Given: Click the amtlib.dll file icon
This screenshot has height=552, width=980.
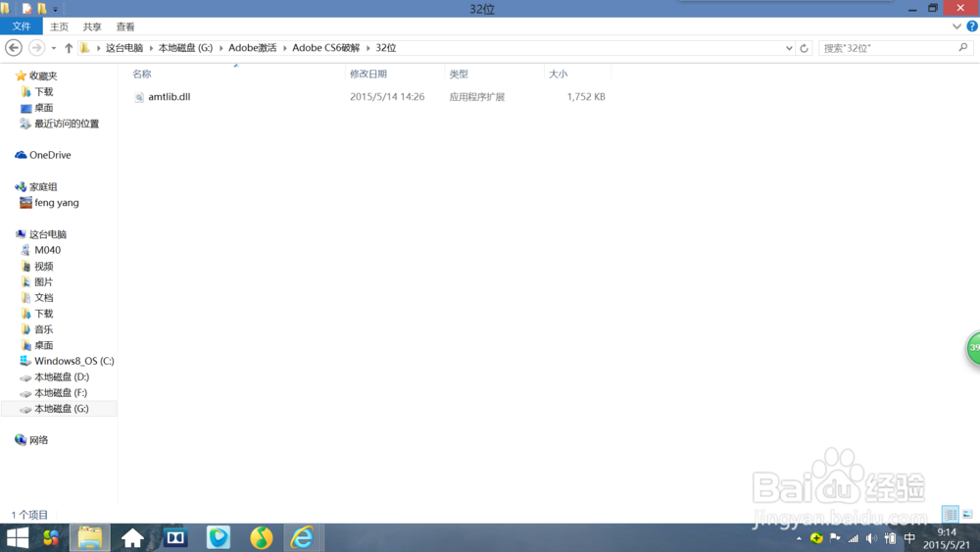Looking at the screenshot, I should pyautogui.click(x=139, y=97).
